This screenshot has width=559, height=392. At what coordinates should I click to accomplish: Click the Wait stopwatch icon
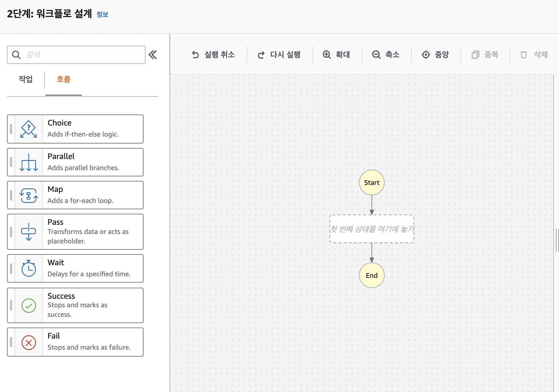click(x=29, y=268)
